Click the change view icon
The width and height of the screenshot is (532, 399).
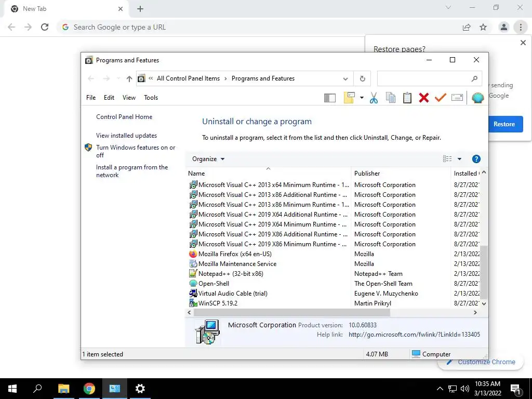coord(447,159)
